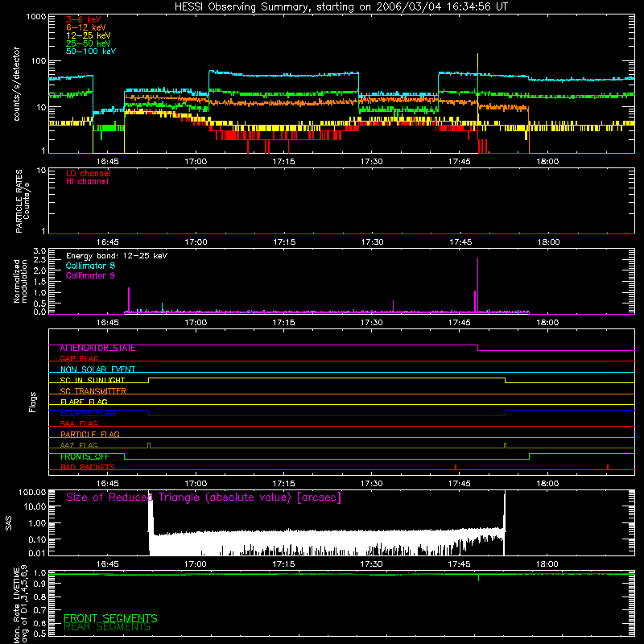Select the 6-12 keV legend entry

(86, 27)
